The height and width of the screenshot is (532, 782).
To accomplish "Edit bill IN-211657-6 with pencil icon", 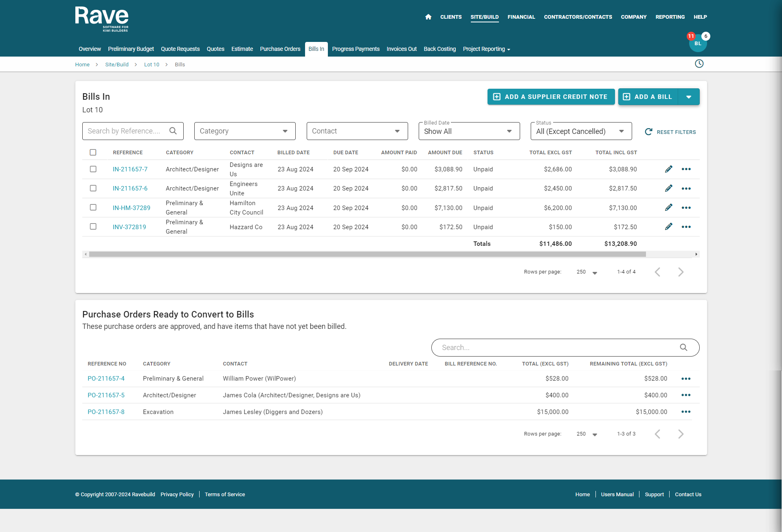I will point(668,188).
